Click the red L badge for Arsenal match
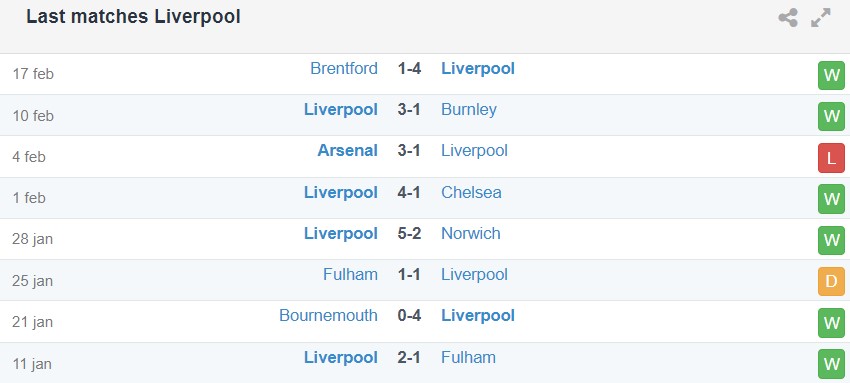The height and width of the screenshot is (383, 850). tap(831, 158)
